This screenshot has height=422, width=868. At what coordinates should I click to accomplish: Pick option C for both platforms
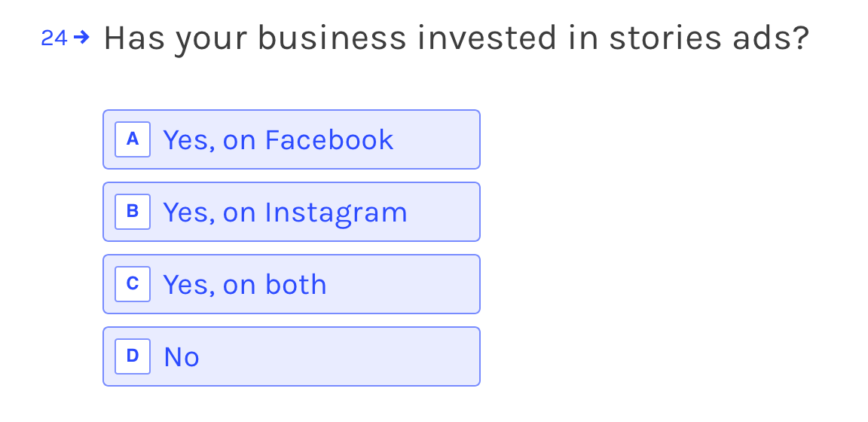click(x=291, y=284)
